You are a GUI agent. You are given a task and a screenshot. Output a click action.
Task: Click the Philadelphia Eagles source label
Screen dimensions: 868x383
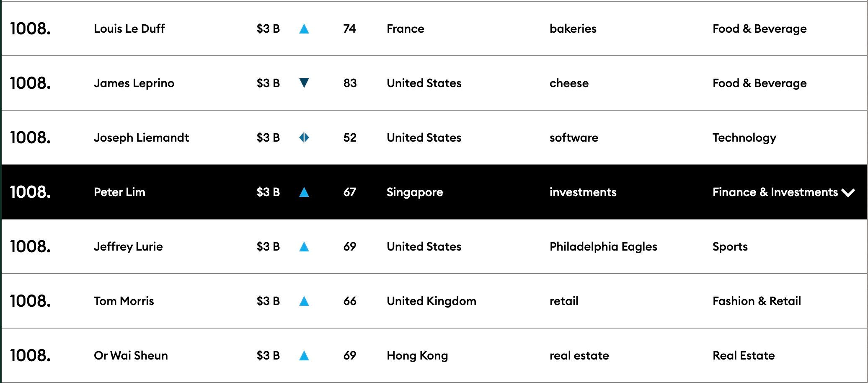point(603,246)
